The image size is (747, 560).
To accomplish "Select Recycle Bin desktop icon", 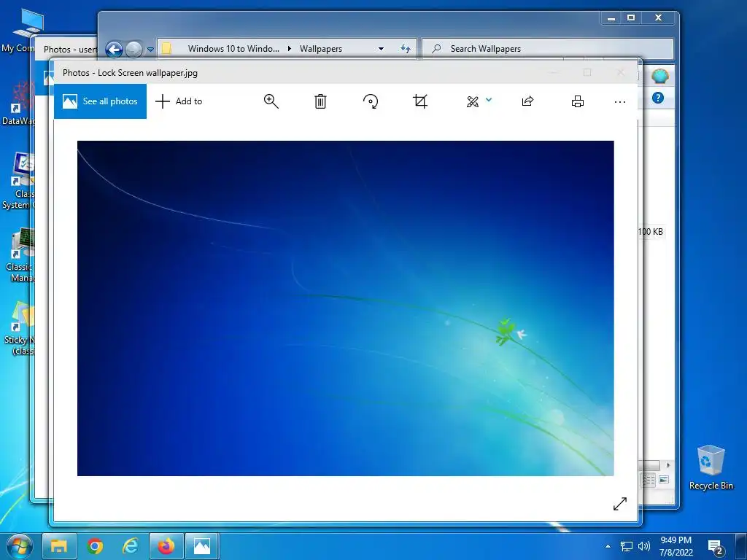I will (x=711, y=467).
